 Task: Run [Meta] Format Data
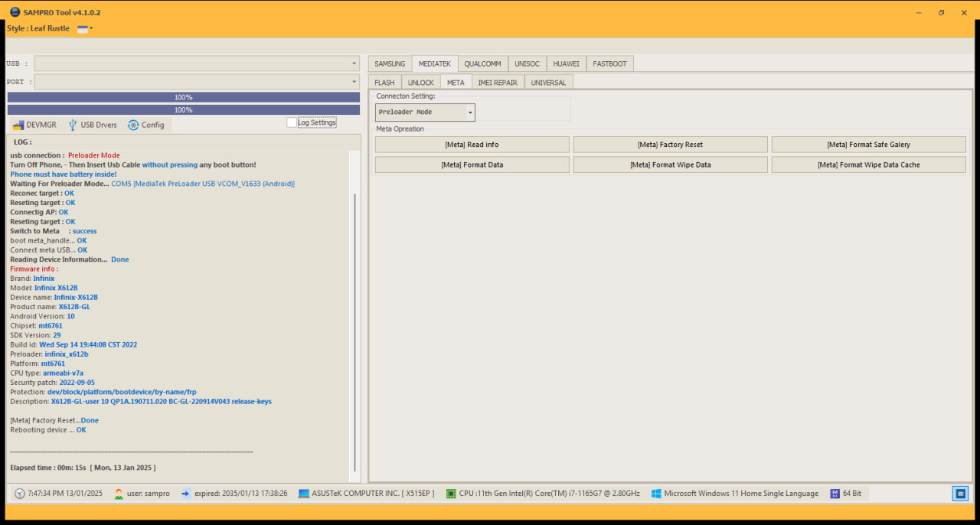pos(472,165)
